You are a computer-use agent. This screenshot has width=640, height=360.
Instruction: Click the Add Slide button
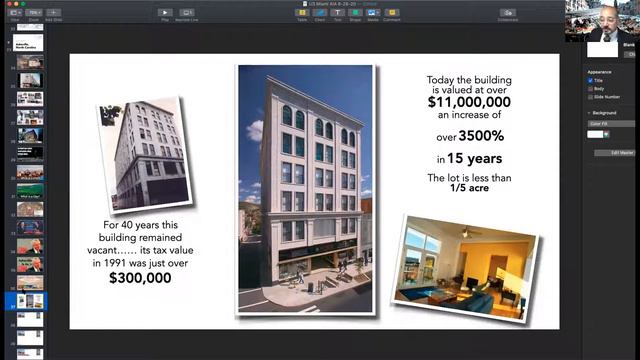click(x=53, y=13)
